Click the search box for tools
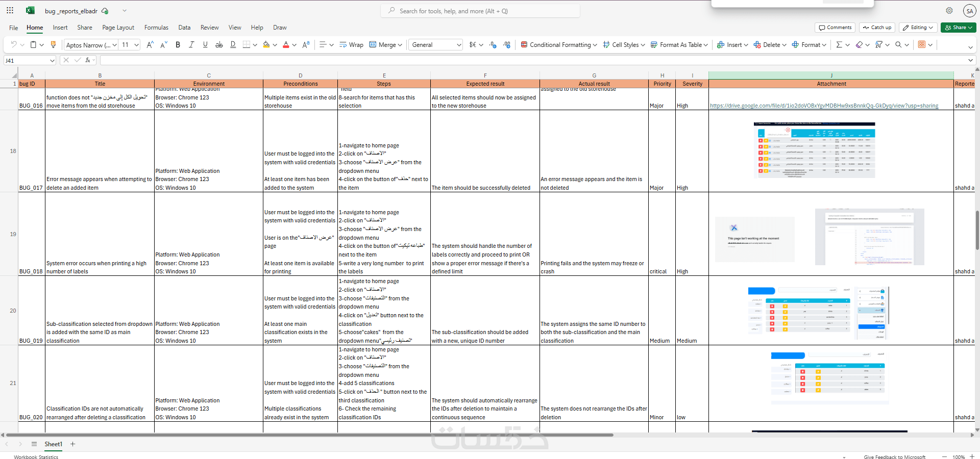The image size is (980, 459). tap(480, 11)
